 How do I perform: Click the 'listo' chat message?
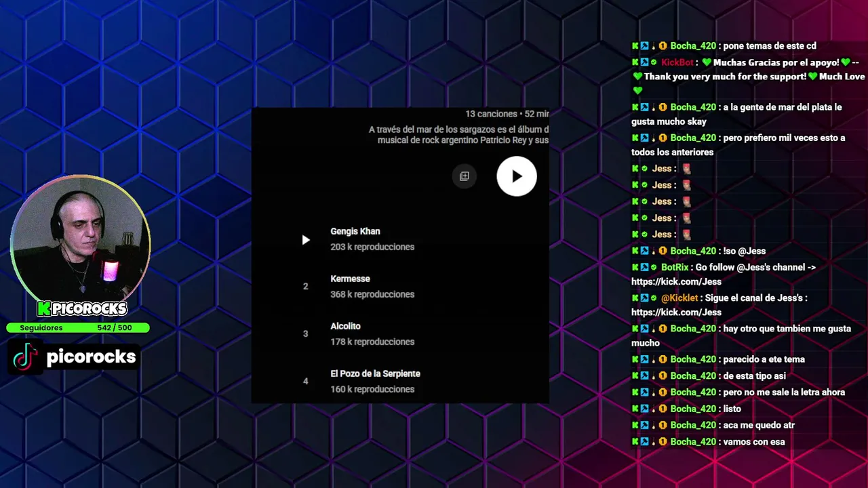point(732,409)
